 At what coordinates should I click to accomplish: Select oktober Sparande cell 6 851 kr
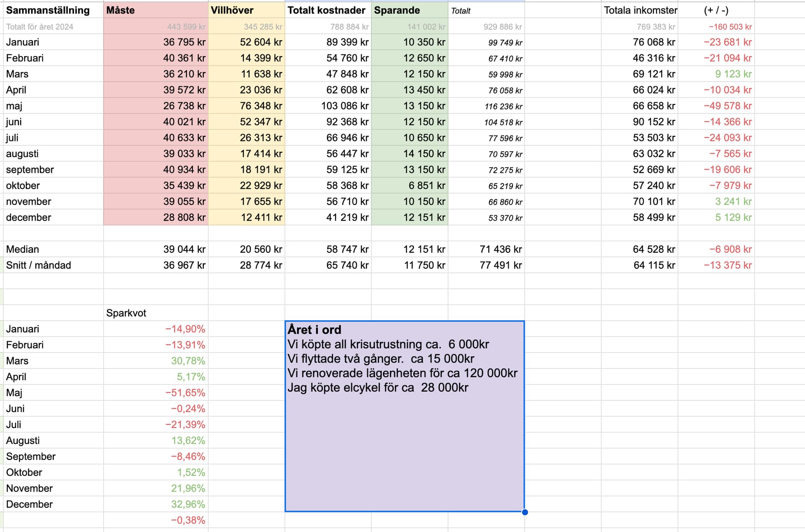click(427, 186)
